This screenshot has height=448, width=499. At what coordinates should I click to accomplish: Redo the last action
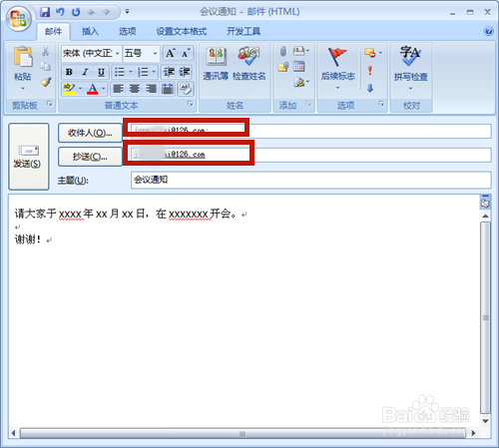(76, 12)
